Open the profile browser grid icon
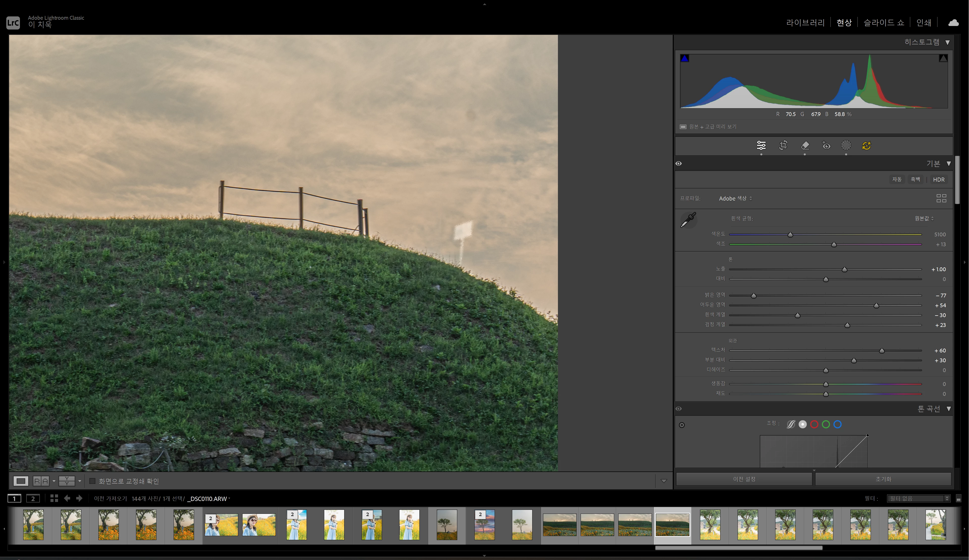The height and width of the screenshot is (560, 969). [941, 198]
